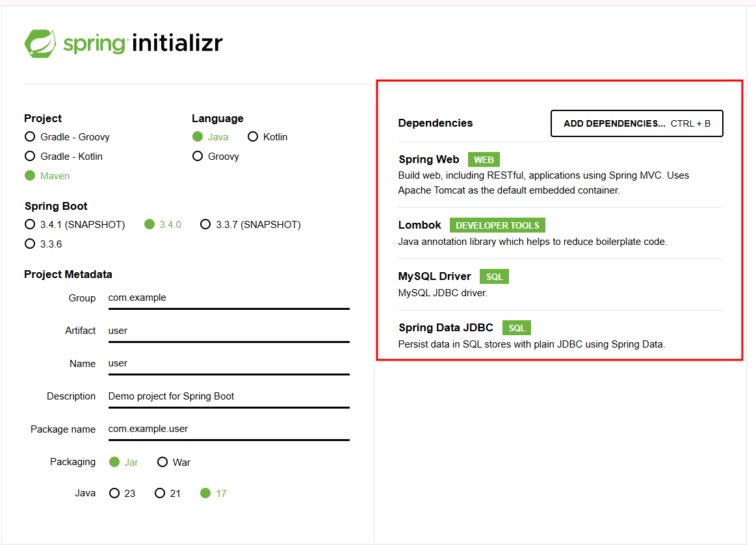The image size is (756, 545).
Task: Click the 'spring initializr' title text
Action: (143, 44)
